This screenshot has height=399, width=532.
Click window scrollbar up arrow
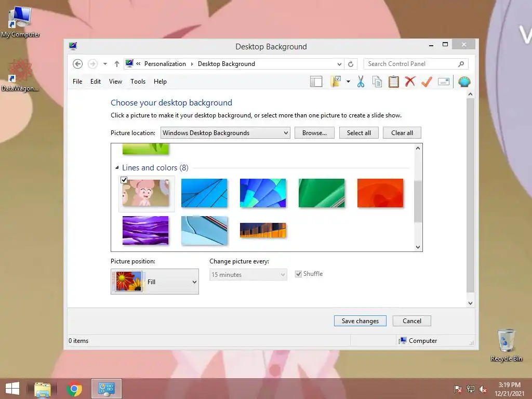coord(470,94)
